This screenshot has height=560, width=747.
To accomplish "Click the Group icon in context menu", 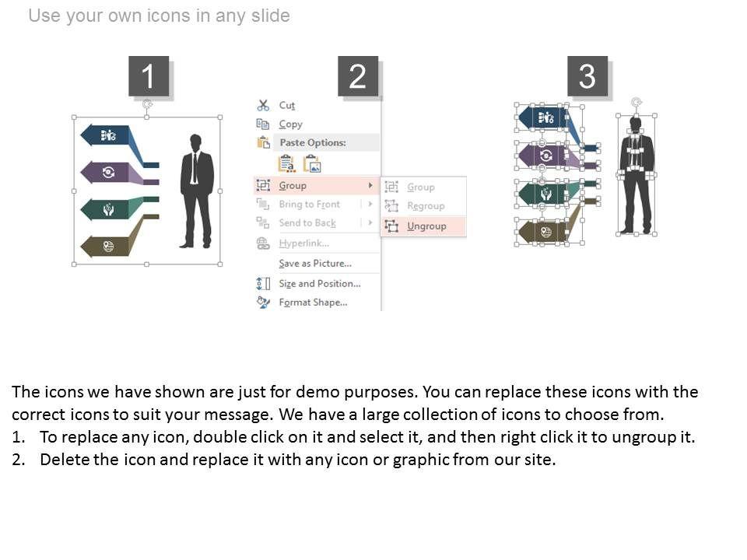I will tap(263, 185).
